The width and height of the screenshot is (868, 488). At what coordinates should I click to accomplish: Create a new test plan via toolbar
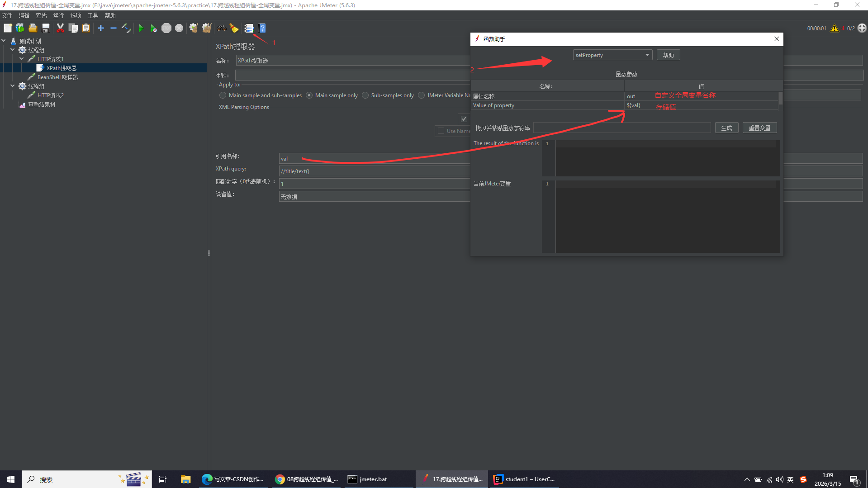8,28
